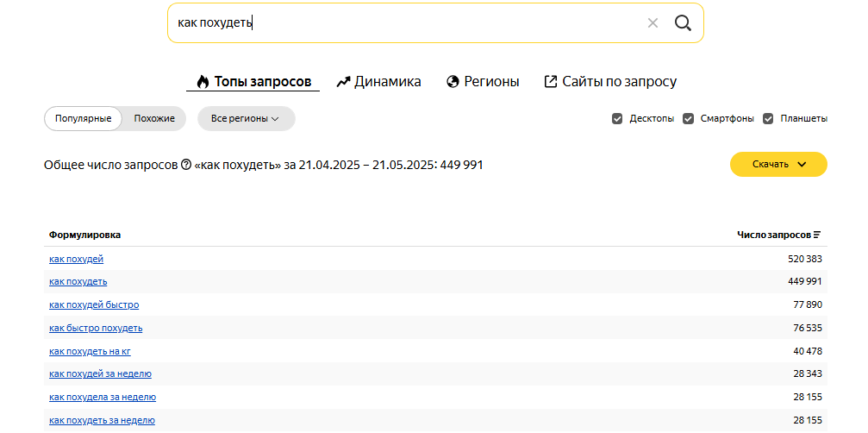Click the sort icon next to Число запросов
This screenshot has height=433, width=868.
pyautogui.click(x=817, y=235)
